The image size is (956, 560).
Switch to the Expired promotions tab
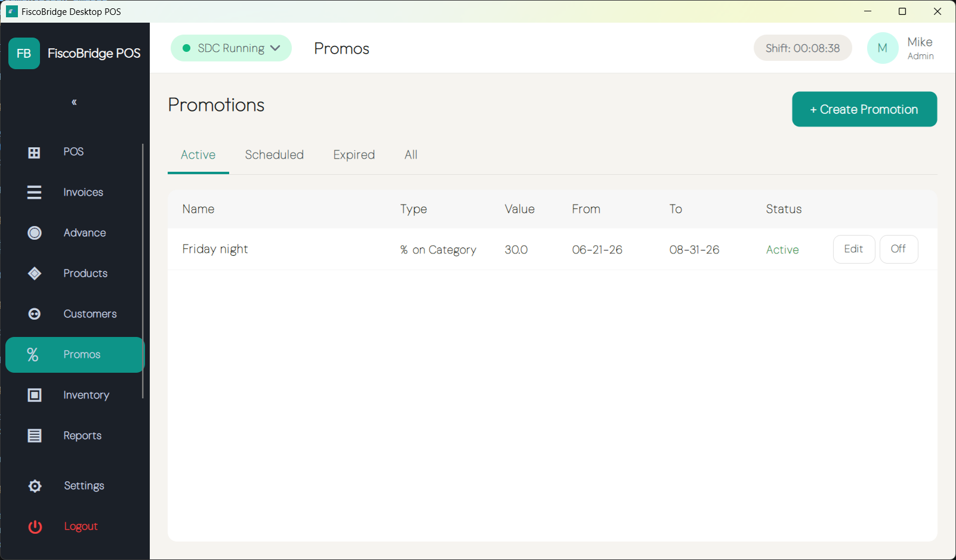pyautogui.click(x=354, y=155)
